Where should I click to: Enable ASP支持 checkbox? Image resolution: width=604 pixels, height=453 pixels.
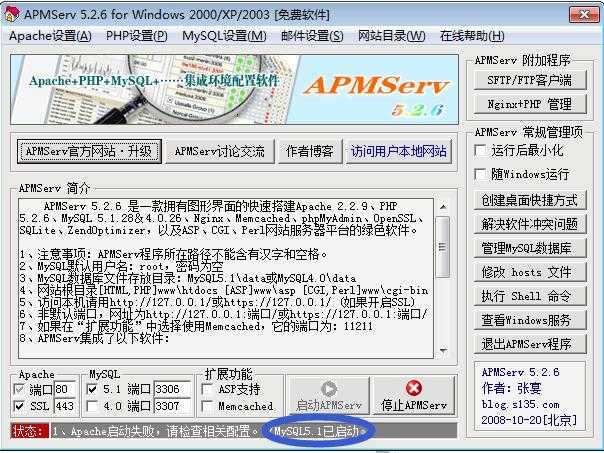(208, 389)
